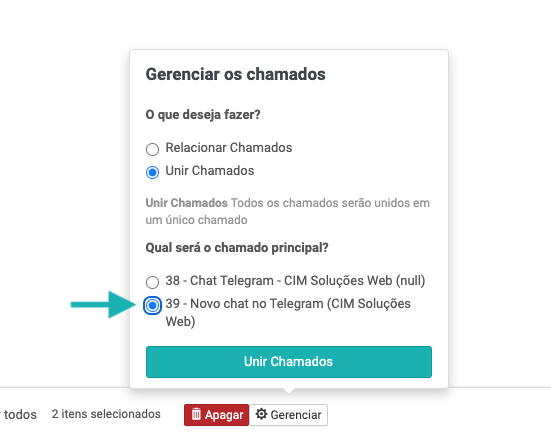Click the Unir Chamados option label text
551x441 pixels.
pos(210,171)
